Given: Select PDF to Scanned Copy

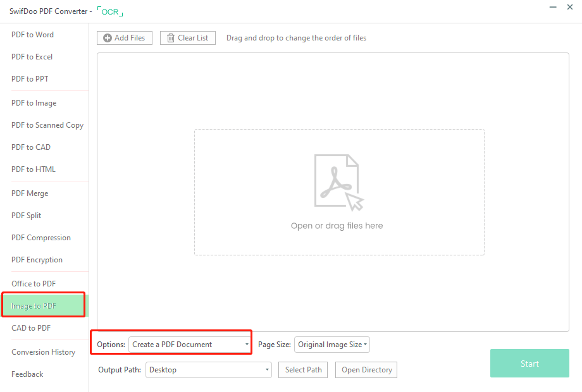Looking at the screenshot, I should point(47,125).
